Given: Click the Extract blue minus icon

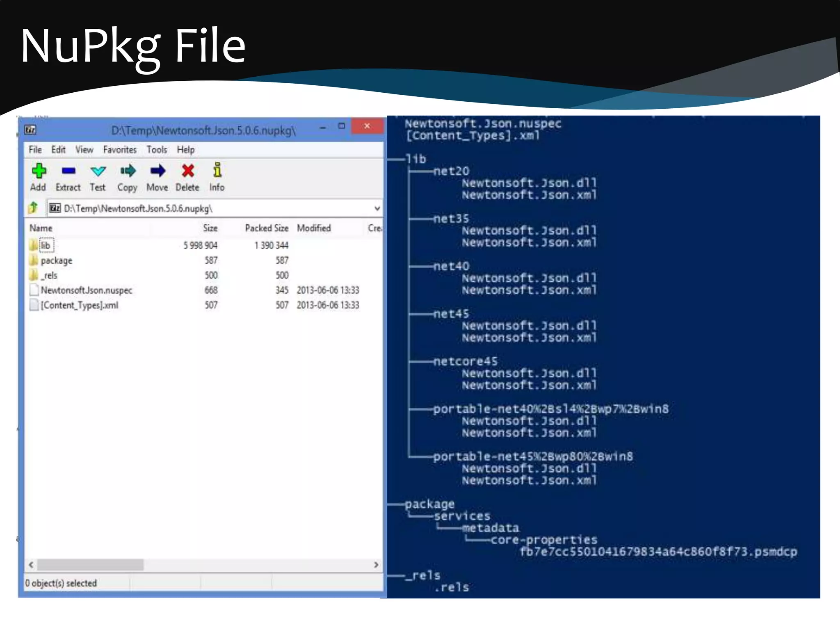Looking at the screenshot, I should pos(68,171).
